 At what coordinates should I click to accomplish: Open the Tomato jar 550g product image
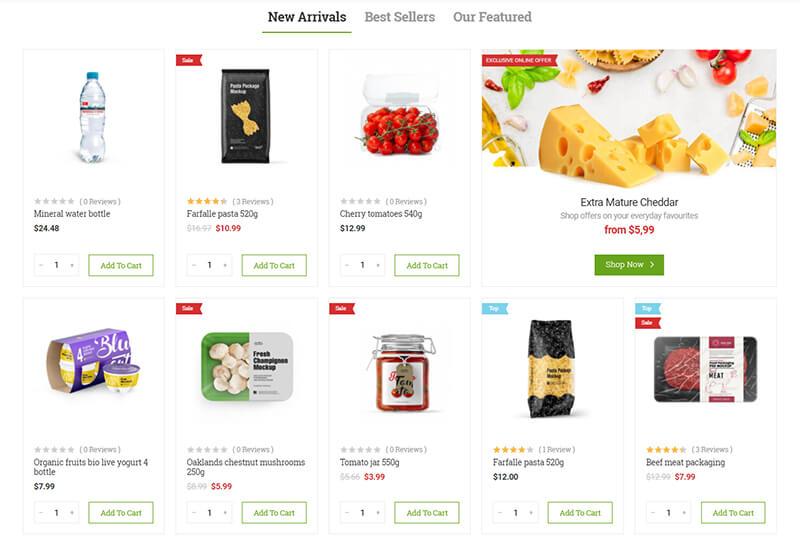(400, 370)
